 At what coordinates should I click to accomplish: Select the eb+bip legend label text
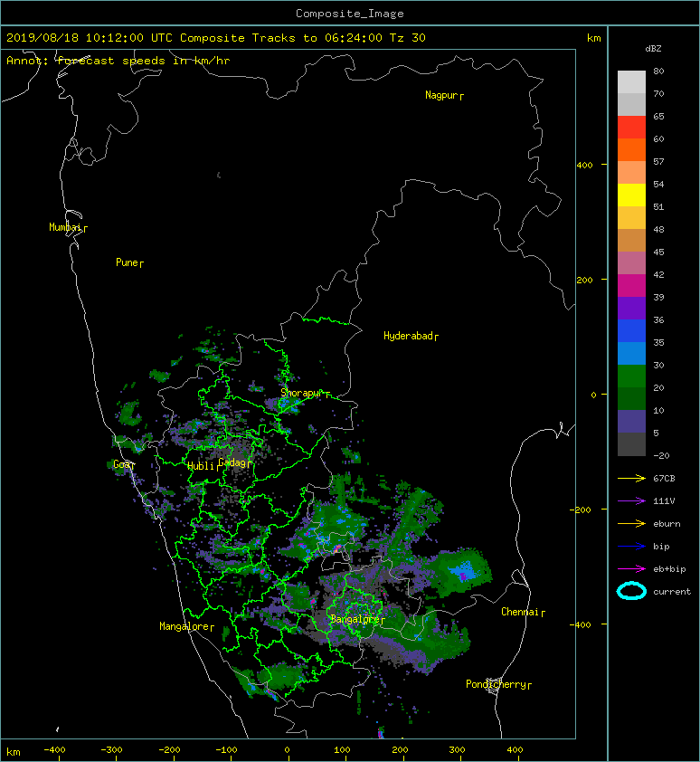[669, 569]
